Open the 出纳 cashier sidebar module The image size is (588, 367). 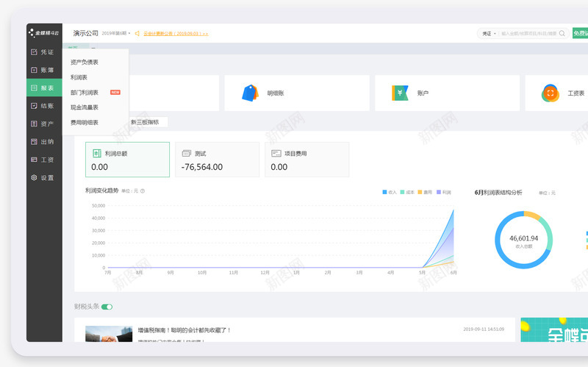click(x=44, y=142)
